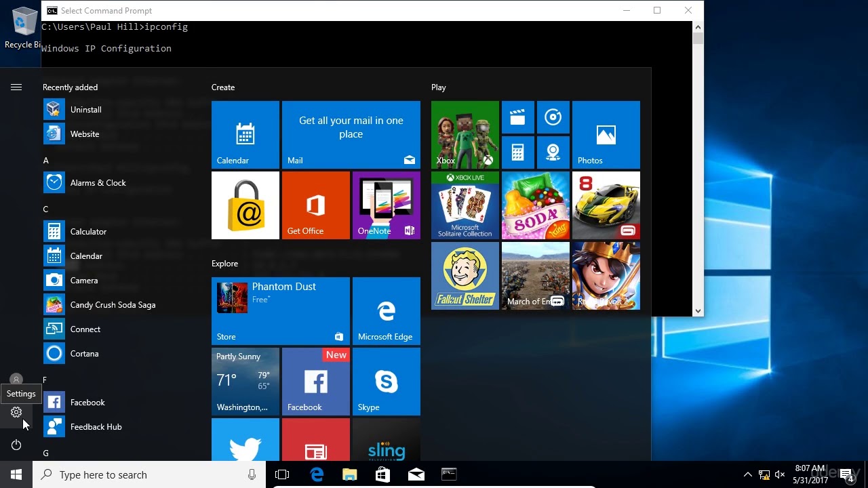Open the Twitter tile

(x=245, y=439)
